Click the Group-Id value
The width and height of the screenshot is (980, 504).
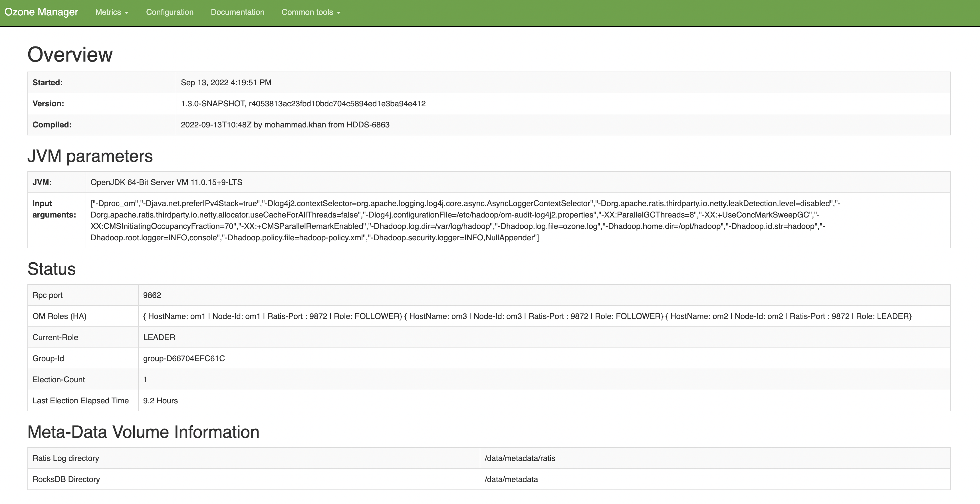pyautogui.click(x=184, y=358)
